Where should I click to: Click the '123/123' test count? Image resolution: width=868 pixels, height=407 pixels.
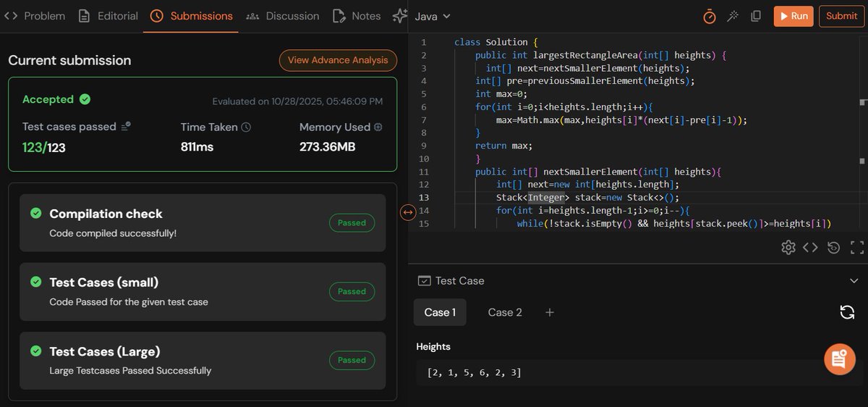[x=44, y=147]
